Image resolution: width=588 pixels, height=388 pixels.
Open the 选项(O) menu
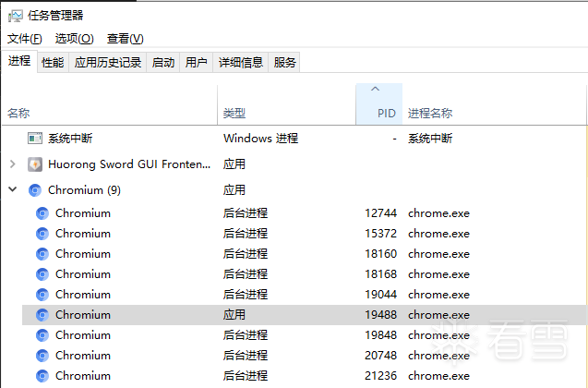(74, 39)
